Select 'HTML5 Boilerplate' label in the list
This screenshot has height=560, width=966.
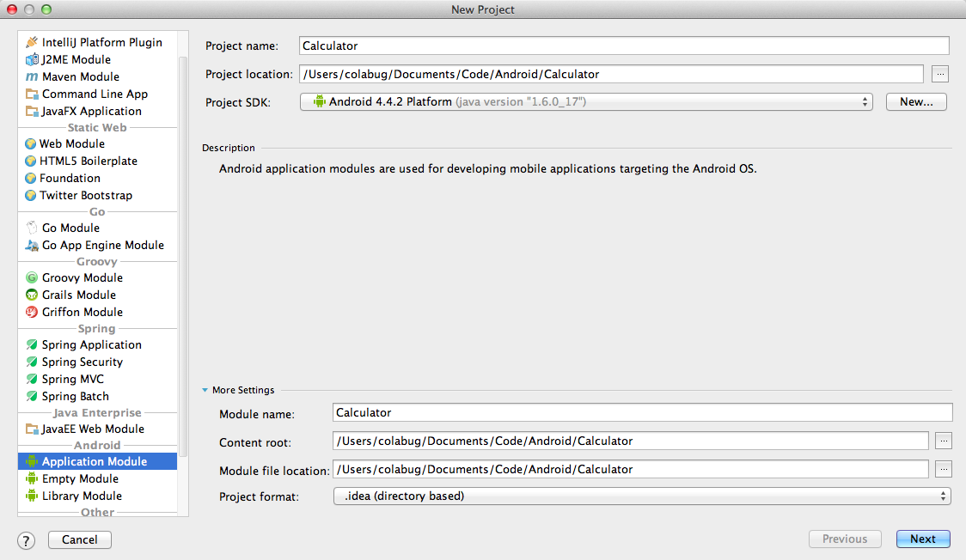(89, 161)
